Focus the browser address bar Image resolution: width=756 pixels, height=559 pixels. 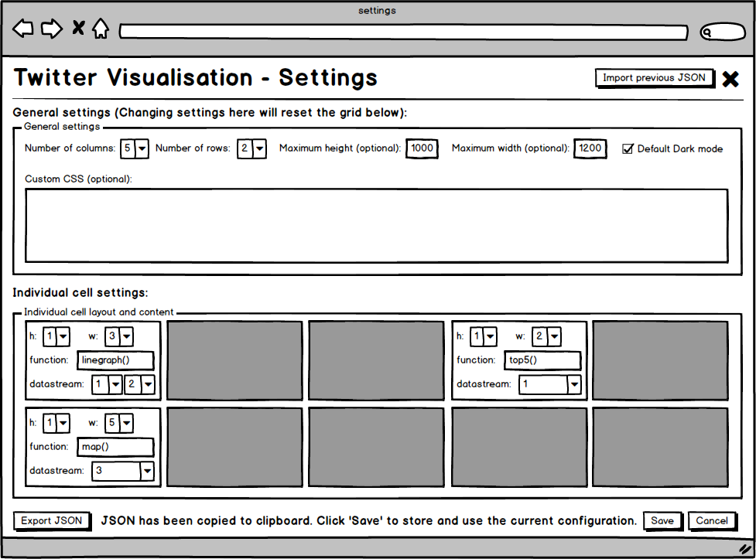(x=404, y=32)
